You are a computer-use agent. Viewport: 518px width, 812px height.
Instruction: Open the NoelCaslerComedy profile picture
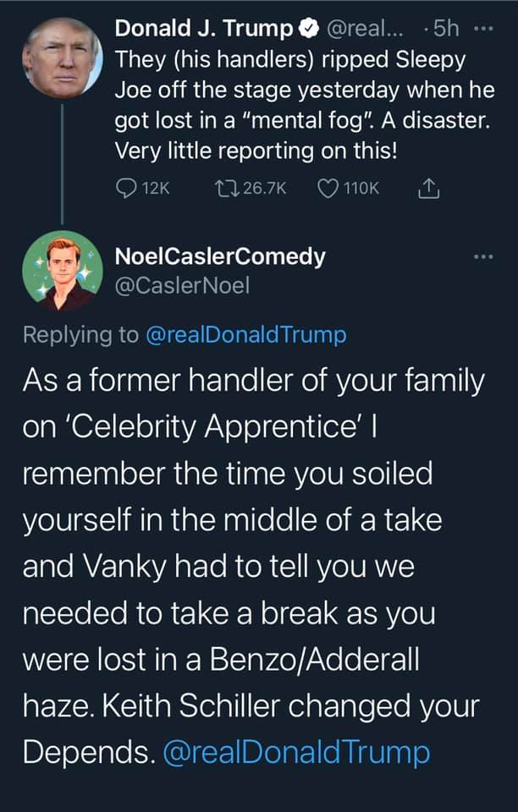pos(61,270)
